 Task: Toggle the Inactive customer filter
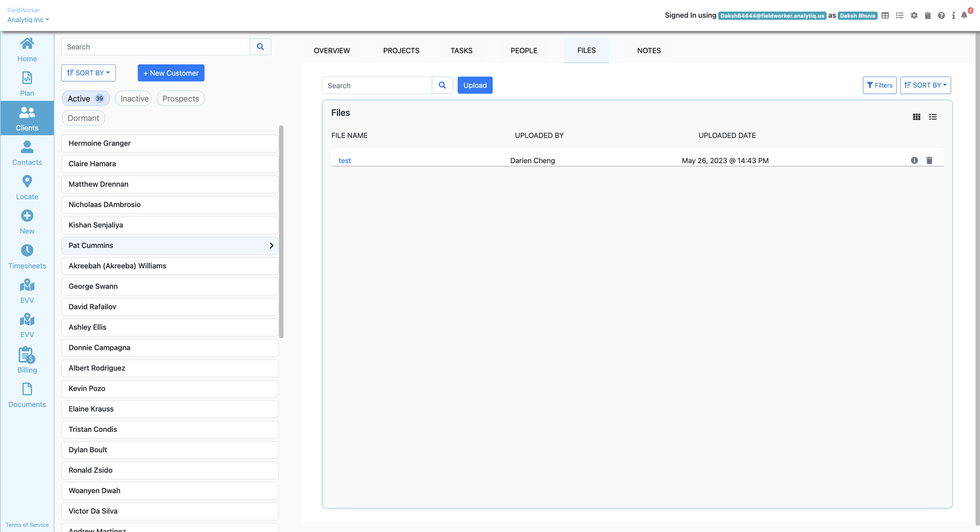134,99
